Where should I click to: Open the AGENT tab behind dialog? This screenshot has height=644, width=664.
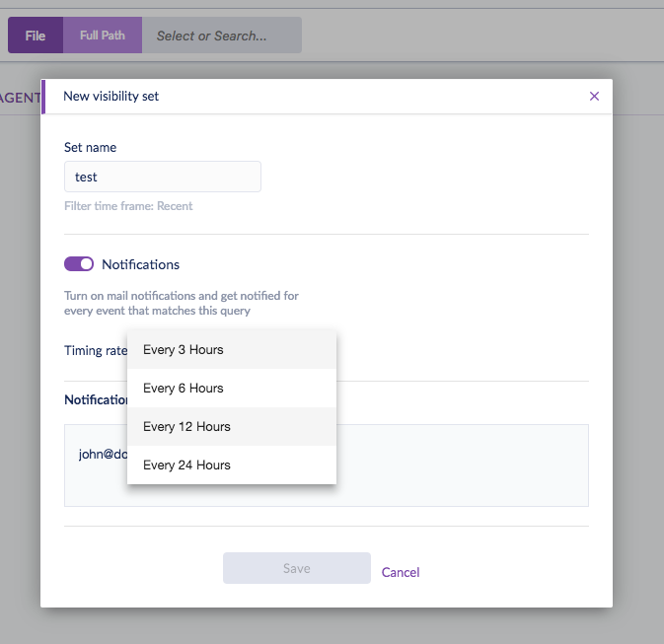coord(20,98)
